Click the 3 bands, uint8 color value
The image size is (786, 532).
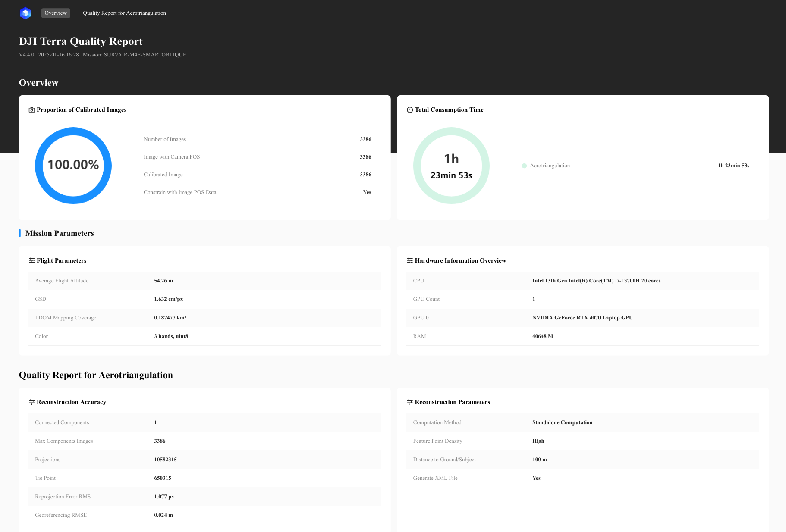click(x=171, y=336)
